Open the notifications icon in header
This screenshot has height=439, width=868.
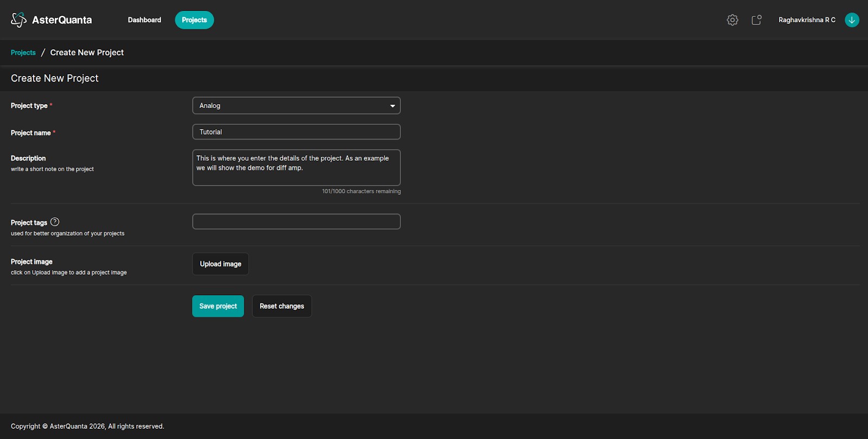pyautogui.click(x=756, y=20)
